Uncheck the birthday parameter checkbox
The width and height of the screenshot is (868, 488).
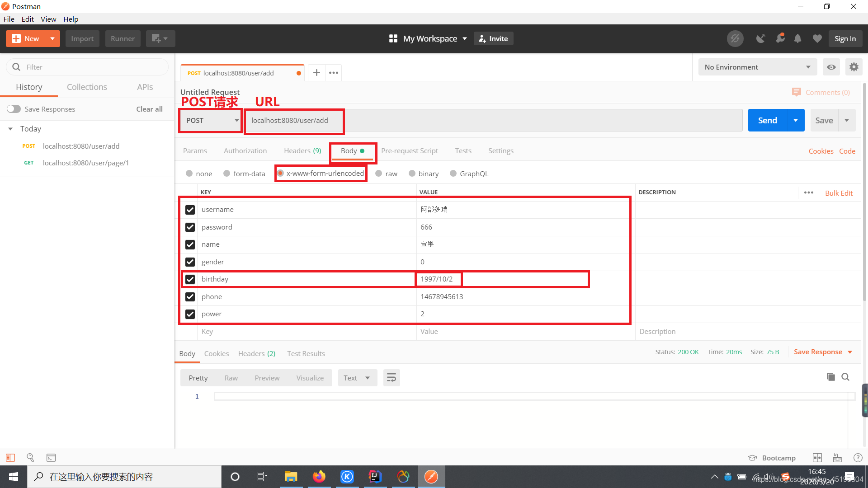pos(190,279)
